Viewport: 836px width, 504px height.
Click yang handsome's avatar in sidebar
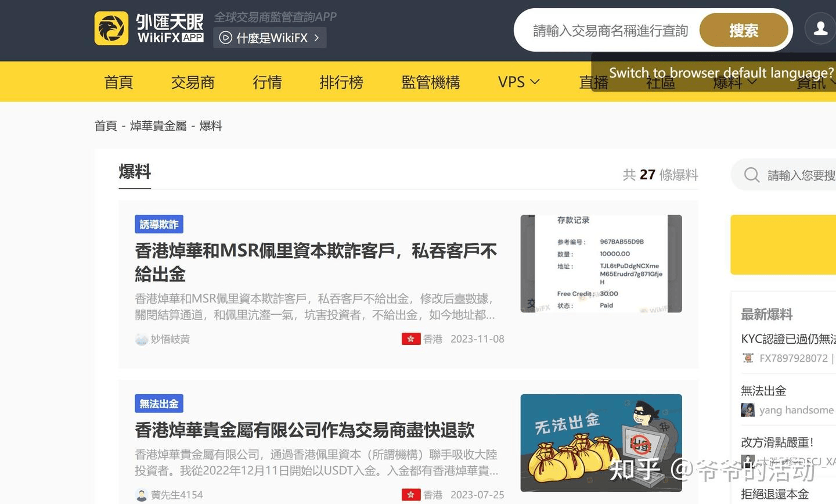pyautogui.click(x=748, y=410)
